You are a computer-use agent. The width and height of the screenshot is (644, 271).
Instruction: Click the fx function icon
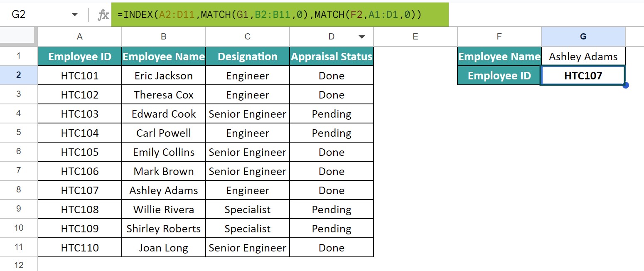[103, 15]
